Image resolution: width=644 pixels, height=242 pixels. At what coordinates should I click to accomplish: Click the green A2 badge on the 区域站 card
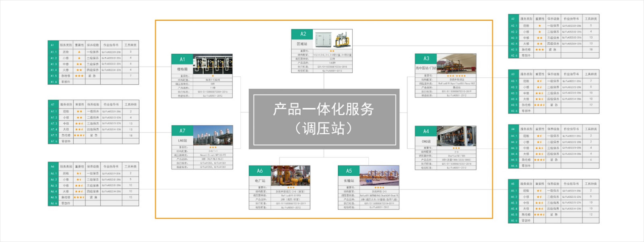coord(303,34)
